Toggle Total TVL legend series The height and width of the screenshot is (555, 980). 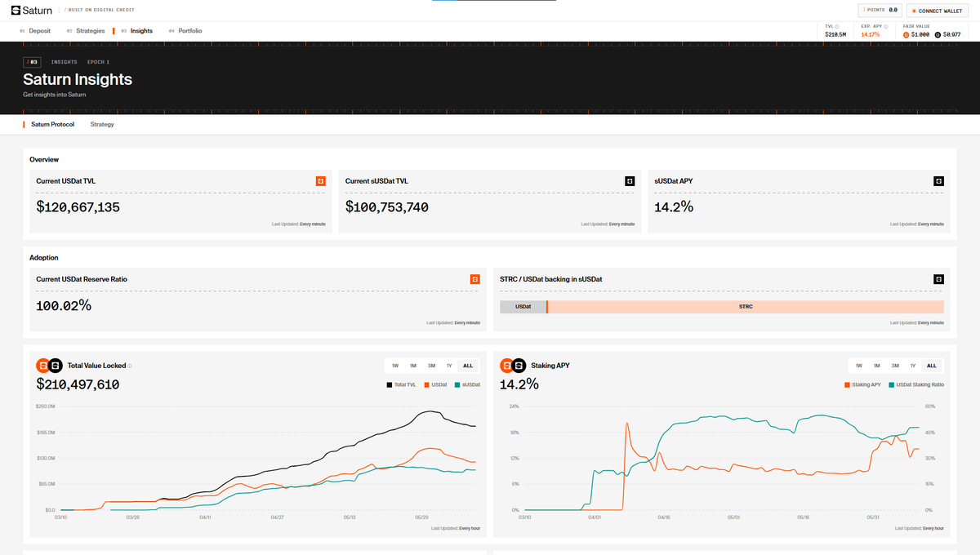tap(402, 384)
